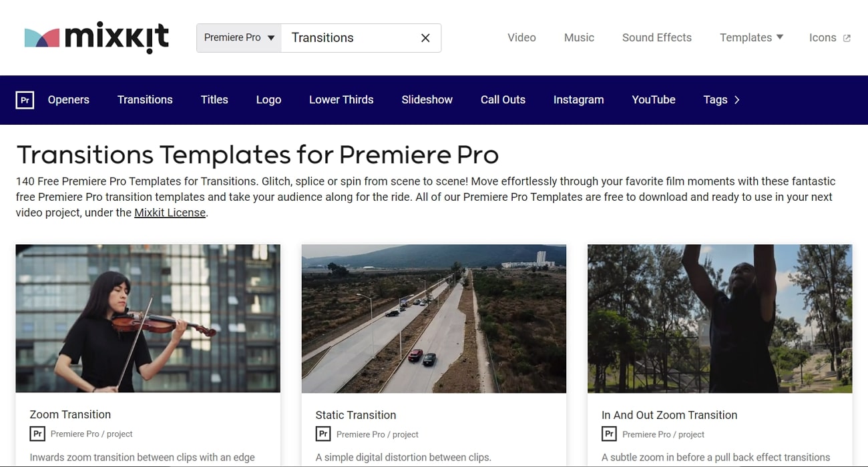Image resolution: width=868 pixels, height=467 pixels.
Task: Open the Mixkit License link
Action: (x=170, y=213)
